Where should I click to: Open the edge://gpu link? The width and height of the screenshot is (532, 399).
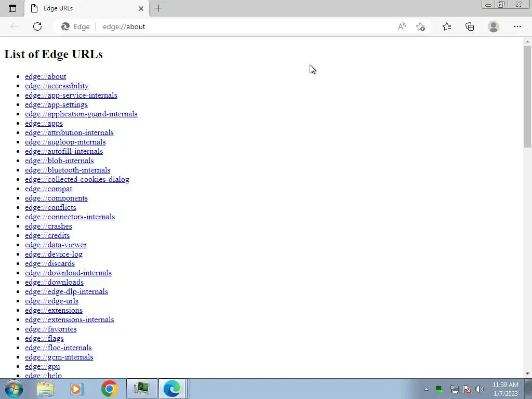(x=43, y=366)
